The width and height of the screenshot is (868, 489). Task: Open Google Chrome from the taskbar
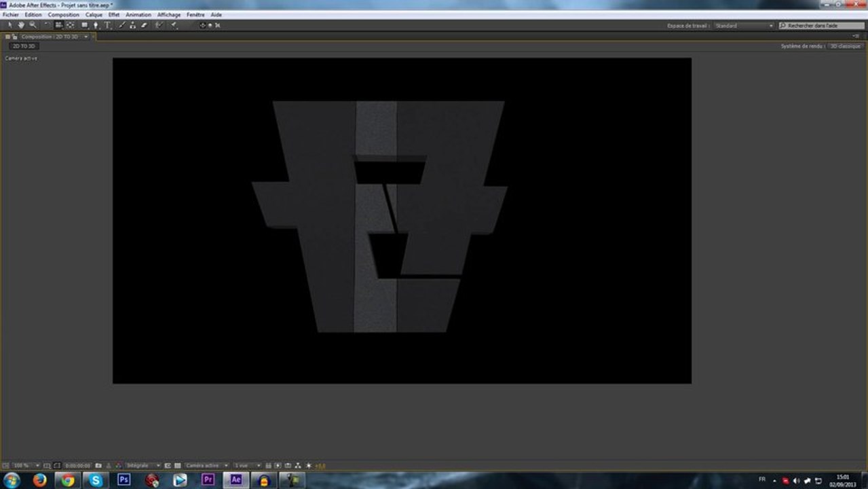67,480
